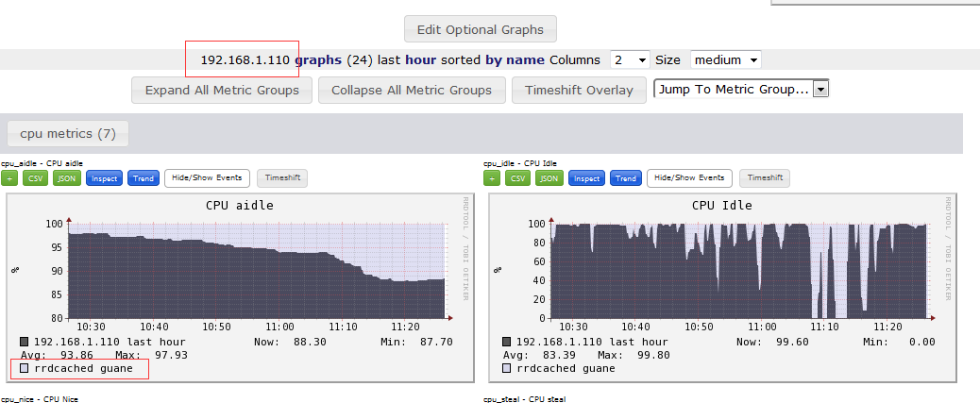
Task: Collapse the cpu metrics (7) group
Action: pyautogui.click(x=68, y=134)
